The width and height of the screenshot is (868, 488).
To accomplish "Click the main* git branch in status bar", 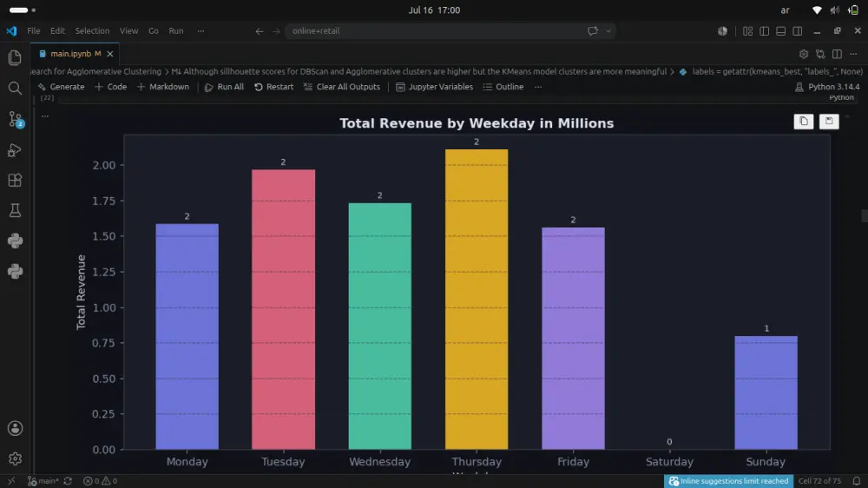I will pyautogui.click(x=43, y=481).
